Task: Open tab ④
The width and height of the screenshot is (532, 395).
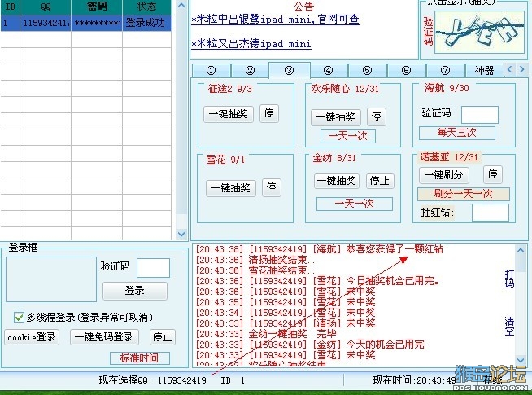Action: (328, 71)
